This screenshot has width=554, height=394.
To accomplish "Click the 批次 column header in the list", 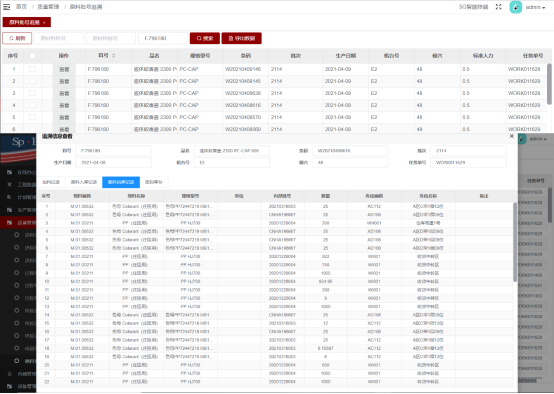I will 295,55.
